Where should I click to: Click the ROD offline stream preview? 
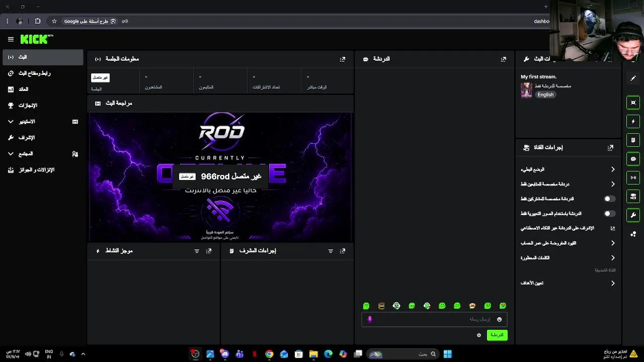tap(221, 177)
